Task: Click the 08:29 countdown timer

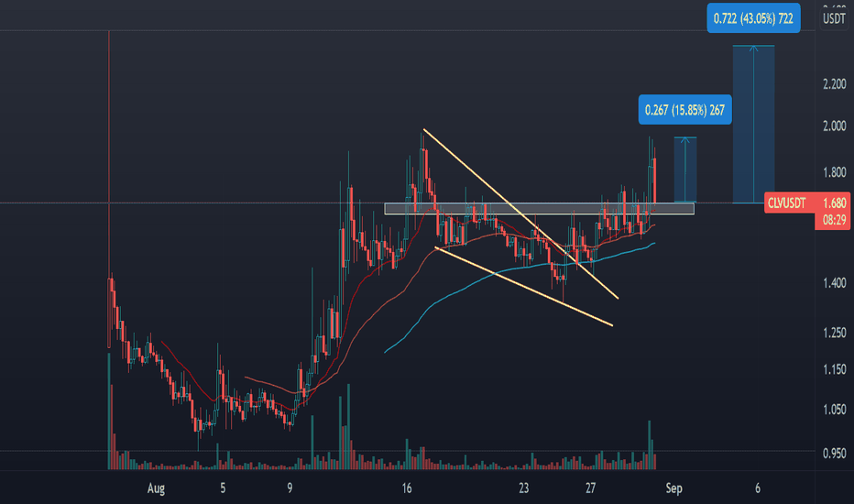Action: (x=834, y=220)
